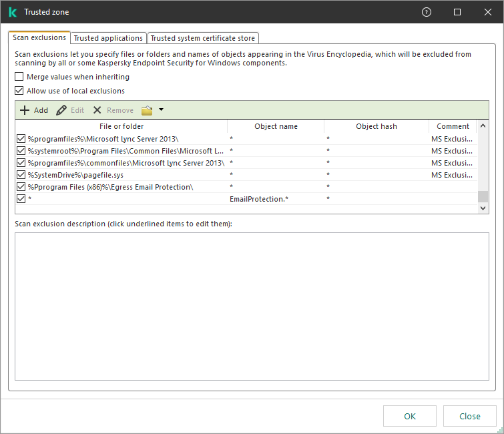Image resolution: width=504 pixels, height=434 pixels.
Task: Click the Remove button label
Action: (x=120, y=110)
